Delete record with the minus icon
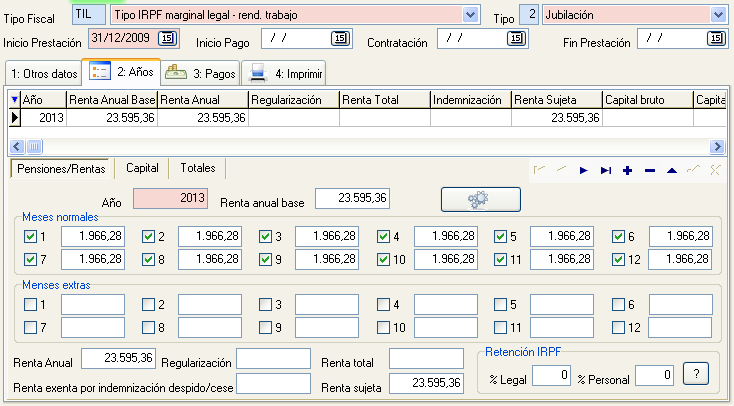Screen dimensions: 734x406 (x=650, y=170)
